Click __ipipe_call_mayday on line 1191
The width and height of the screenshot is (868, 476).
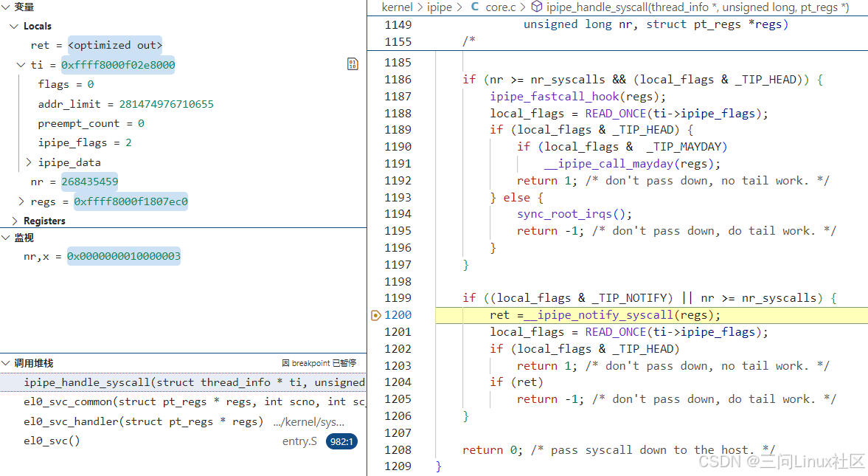609,164
